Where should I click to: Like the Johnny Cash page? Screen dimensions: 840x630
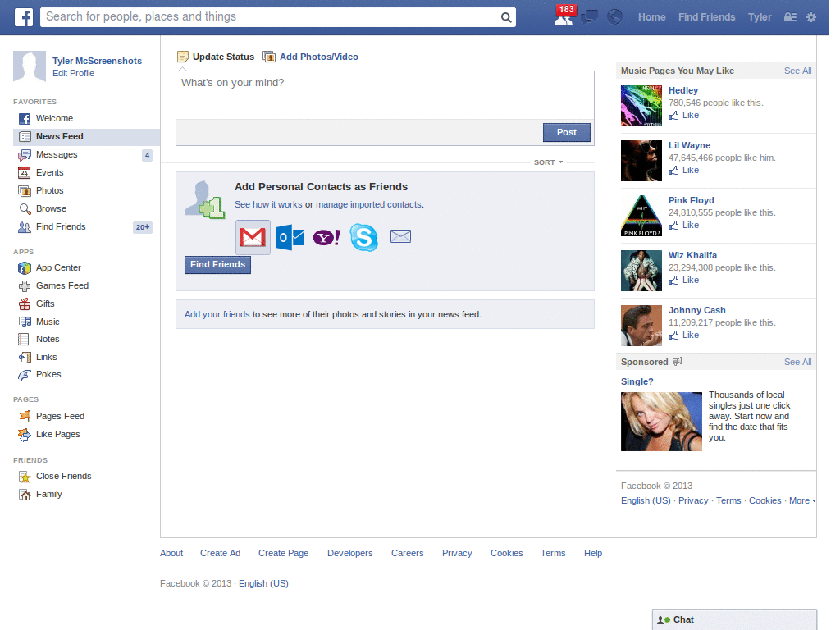click(x=684, y=336)
